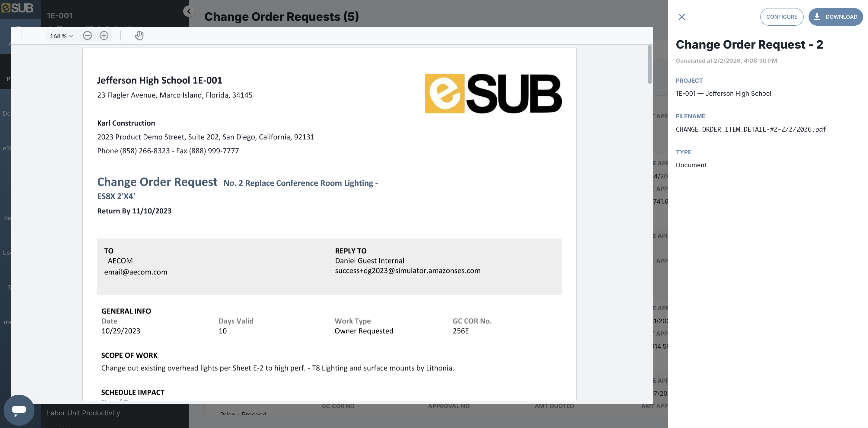Zoom out using the minus icon
The width and height of the screenshot is (868, 428).
(x=87, y=36)
